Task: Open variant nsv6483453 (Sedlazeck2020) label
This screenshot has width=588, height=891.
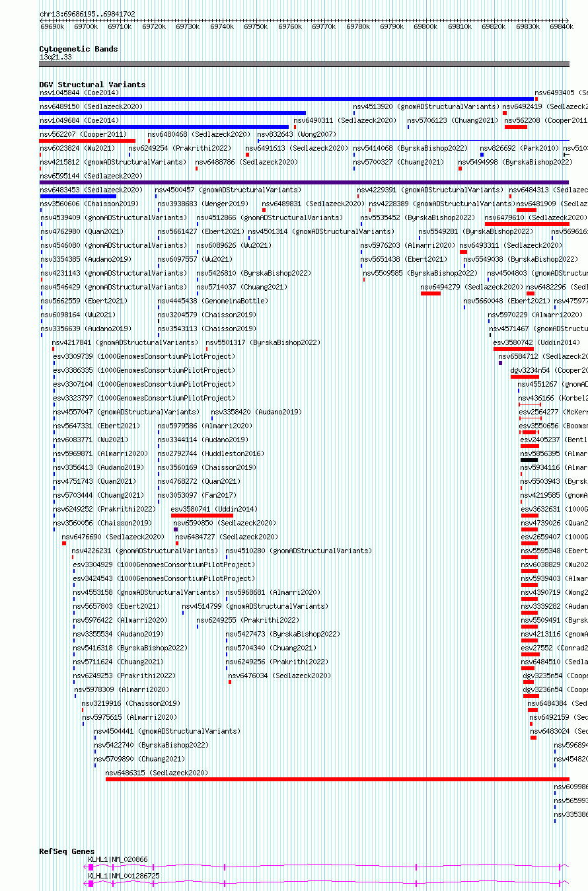Action: pos(91,190)
